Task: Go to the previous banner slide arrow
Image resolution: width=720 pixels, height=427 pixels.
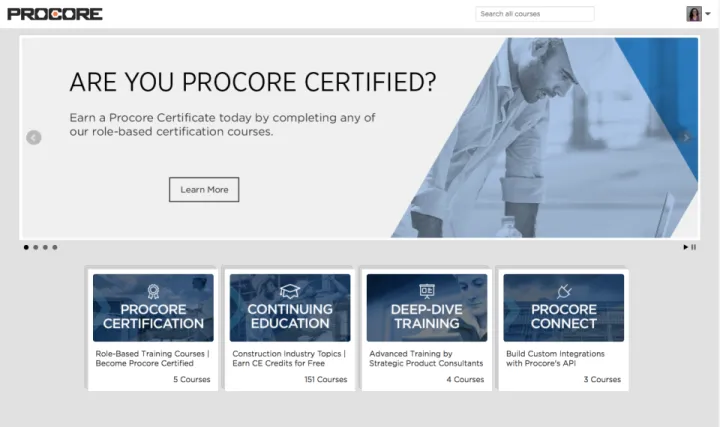Action: point(34,138)
